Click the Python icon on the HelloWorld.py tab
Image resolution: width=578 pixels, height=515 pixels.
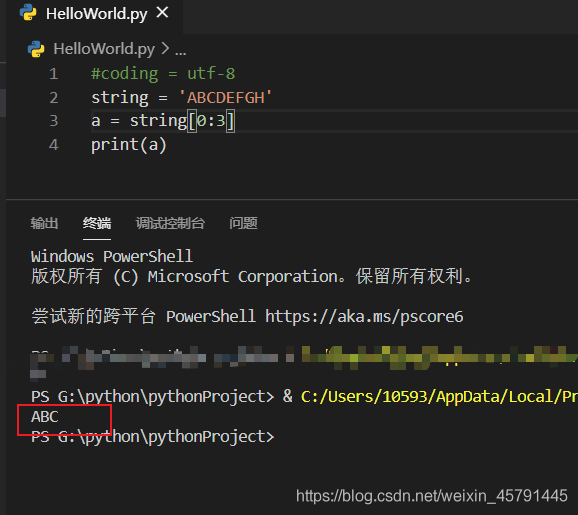click(x=28, y=13)
